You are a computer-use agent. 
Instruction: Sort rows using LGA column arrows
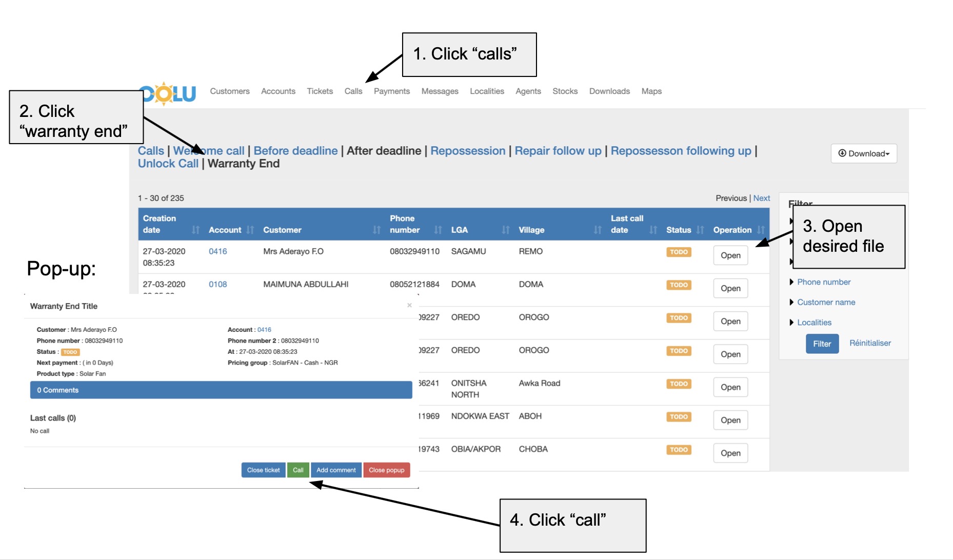506,230
